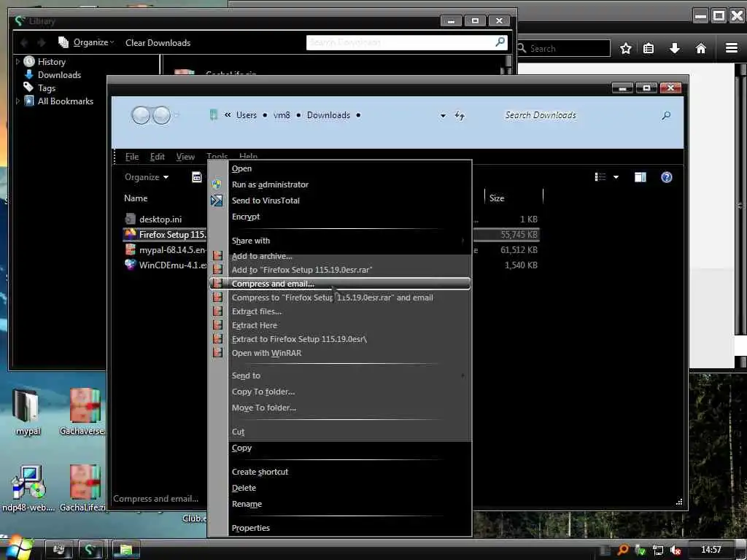The height and width of the screenshot is (560, 747).
Task: Expand the Share with submenu
Action: pos(462,241)
